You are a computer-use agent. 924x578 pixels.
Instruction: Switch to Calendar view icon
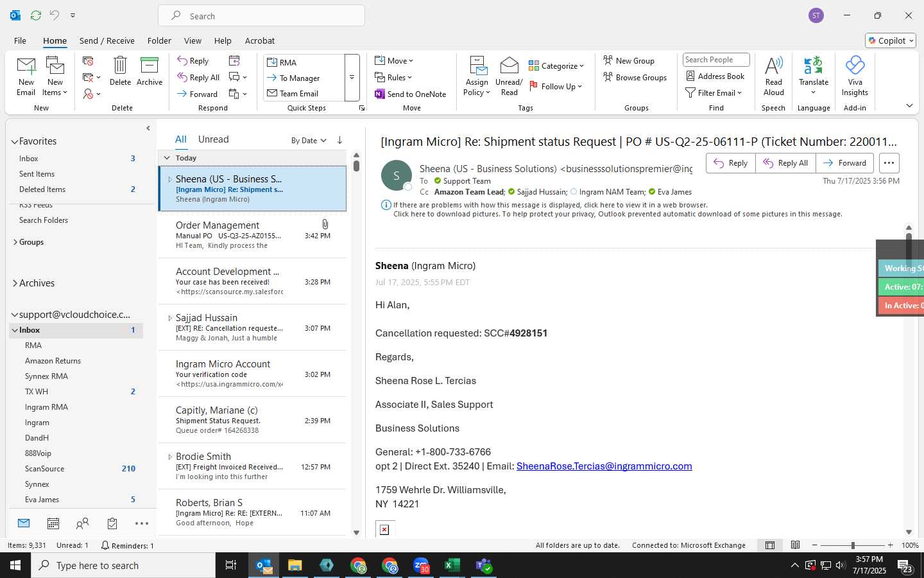(53, 523)
